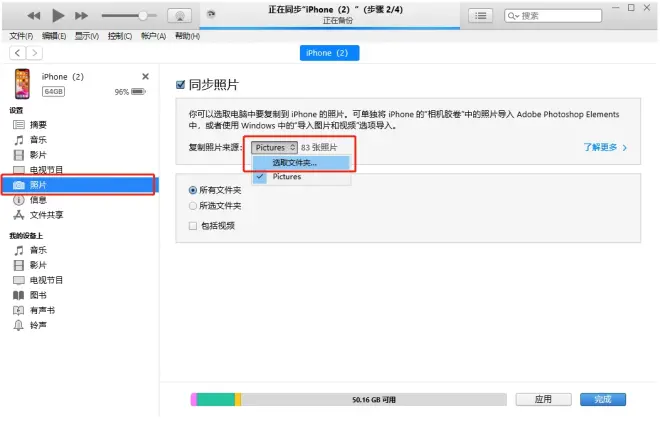Screen dimensions: 660x423
Task: Select 照片 photos in sidebar
Action: click(79, 185)
